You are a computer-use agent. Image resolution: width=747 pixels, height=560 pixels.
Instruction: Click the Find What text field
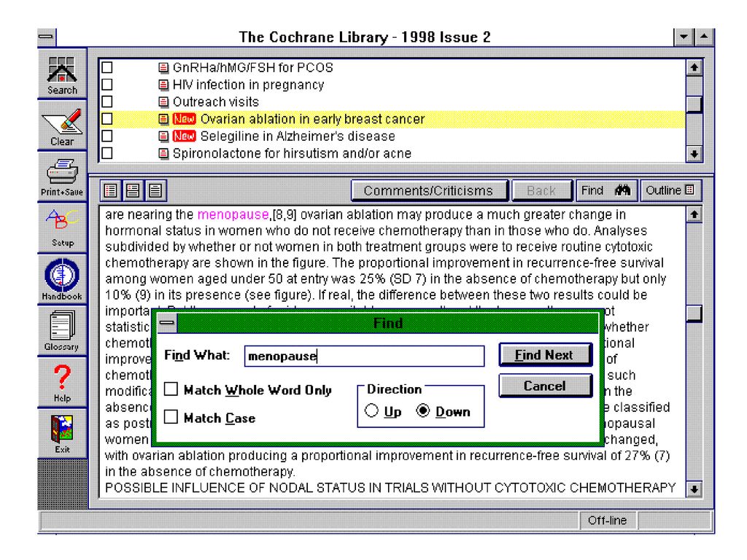click(x=365, y=356)
